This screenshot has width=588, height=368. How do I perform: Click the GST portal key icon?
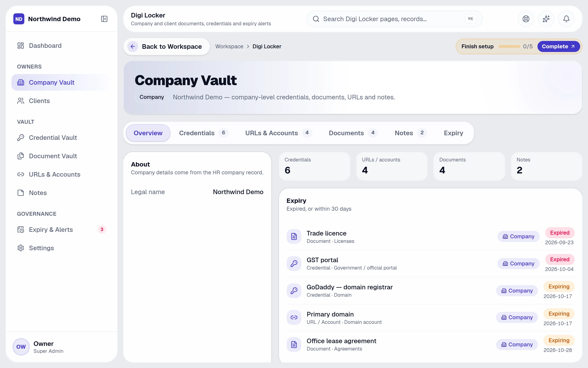coord(294,263)
